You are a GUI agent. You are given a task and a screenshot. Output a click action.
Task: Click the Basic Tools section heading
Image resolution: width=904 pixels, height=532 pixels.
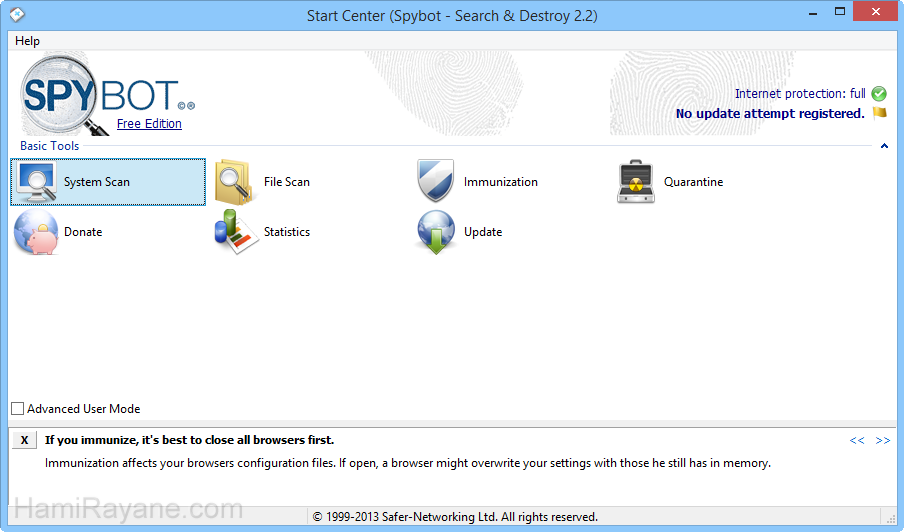pyautogui.click(x=50, y=146)
